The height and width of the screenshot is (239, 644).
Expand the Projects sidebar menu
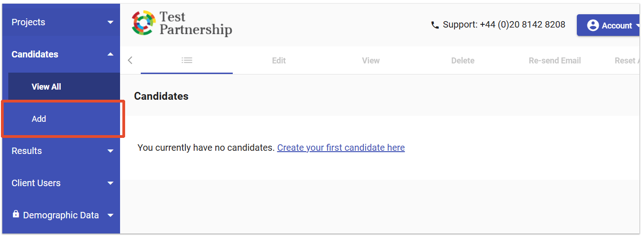(110, 22)
